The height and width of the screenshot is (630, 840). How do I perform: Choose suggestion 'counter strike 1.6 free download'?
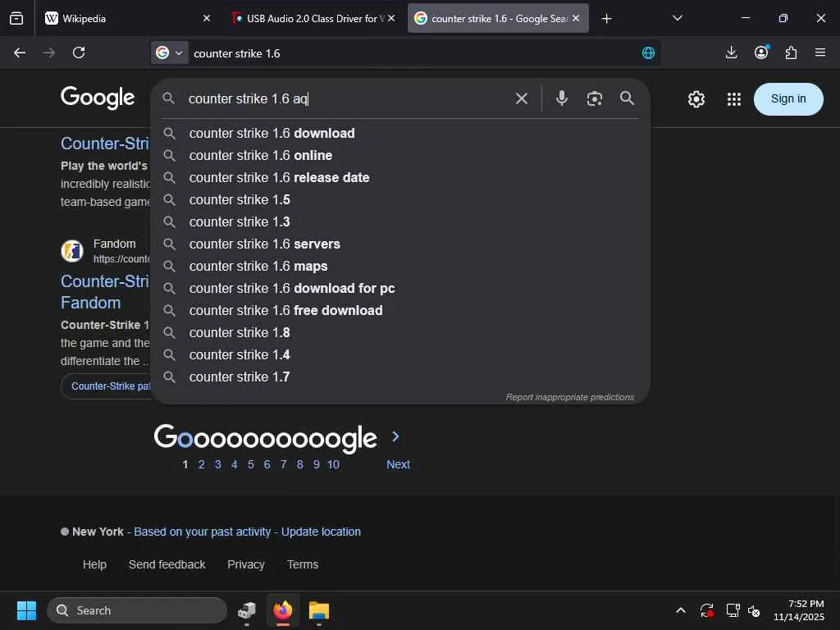(400, 310)
